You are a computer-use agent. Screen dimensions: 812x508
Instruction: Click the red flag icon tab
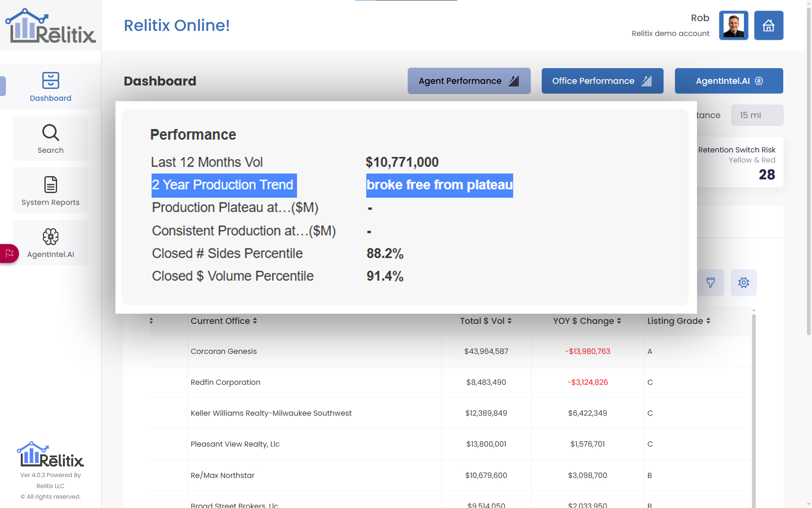[9, 254]
